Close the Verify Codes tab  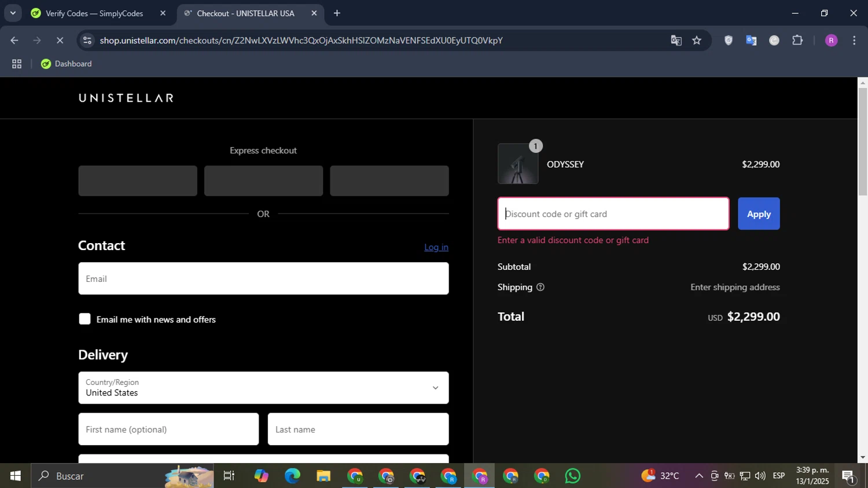[x=163, y=13]
